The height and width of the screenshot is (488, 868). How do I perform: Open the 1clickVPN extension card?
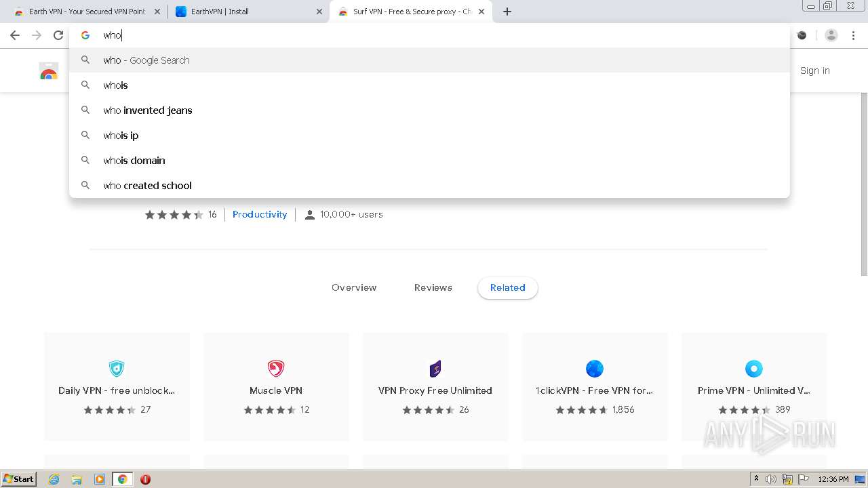click(x=595, y=386)
